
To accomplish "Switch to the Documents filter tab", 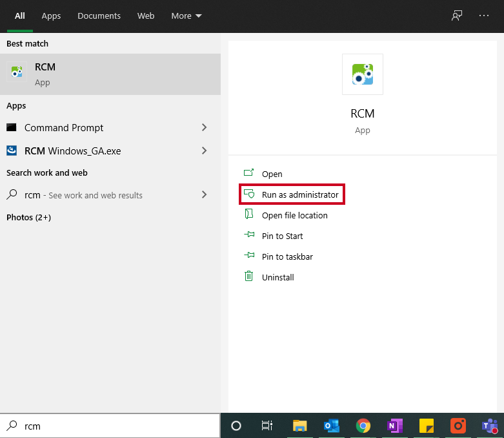I will pyautogui.click(x=99, y=16).
